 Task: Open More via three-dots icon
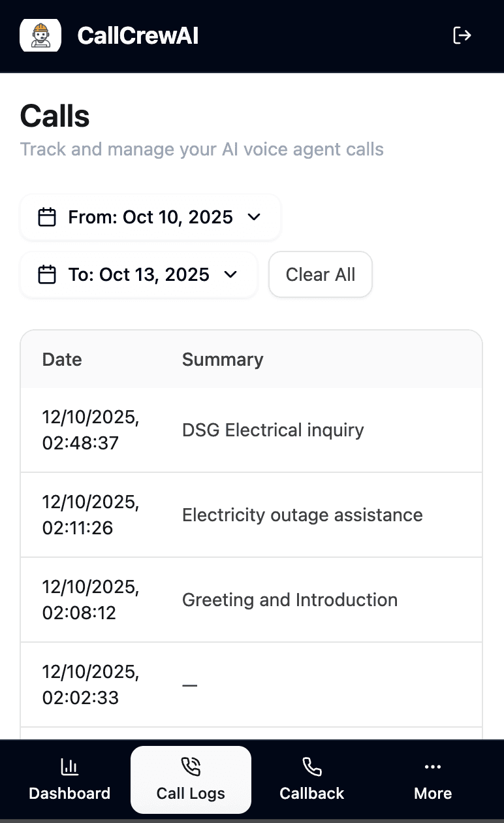pos(433,767)
